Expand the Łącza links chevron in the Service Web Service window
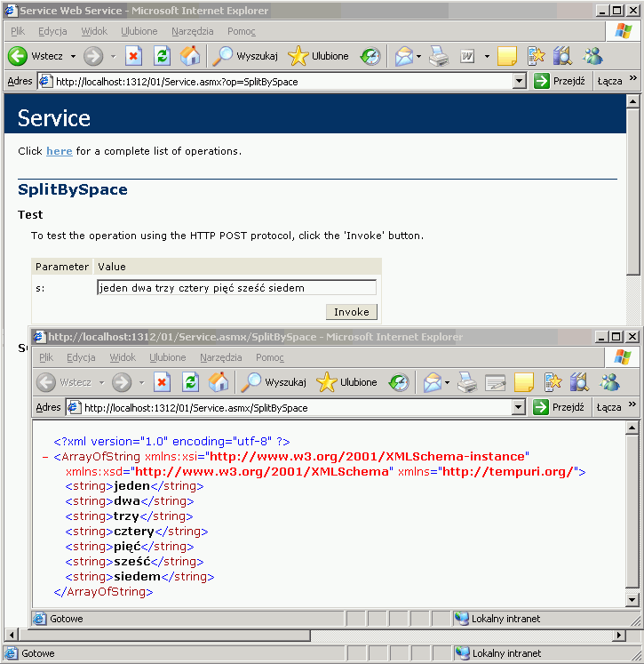 coord(633,78)
